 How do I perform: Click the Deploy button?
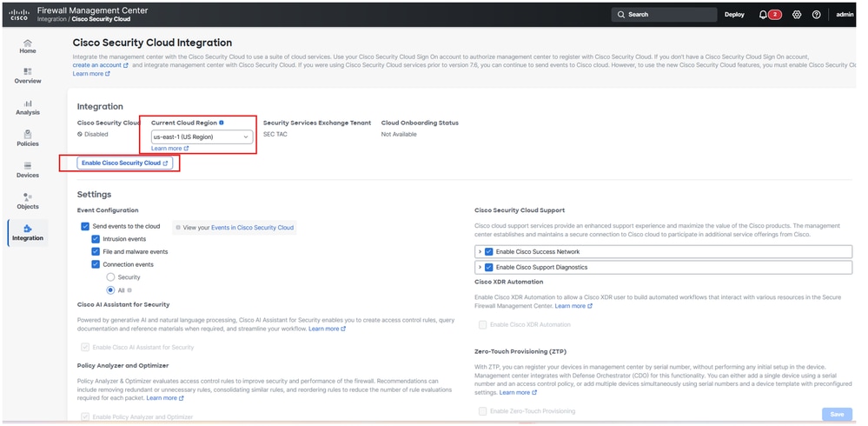[734, 15]
